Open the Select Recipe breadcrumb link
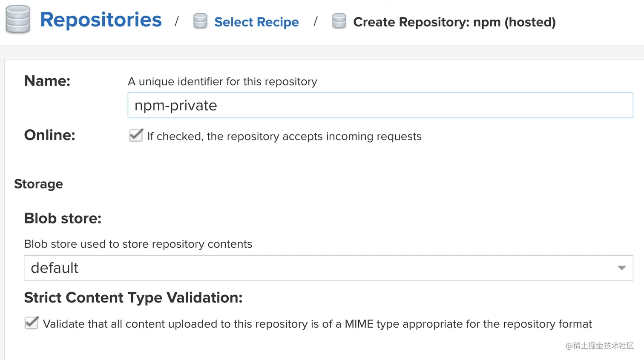 (x=256, y=22)
